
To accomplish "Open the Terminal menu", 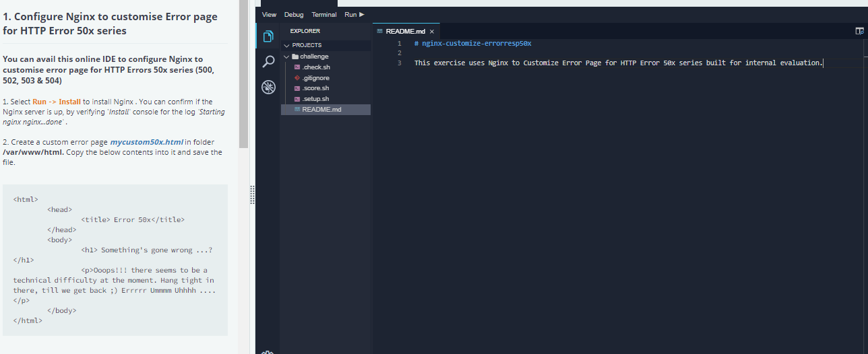I will click(324, 14).
